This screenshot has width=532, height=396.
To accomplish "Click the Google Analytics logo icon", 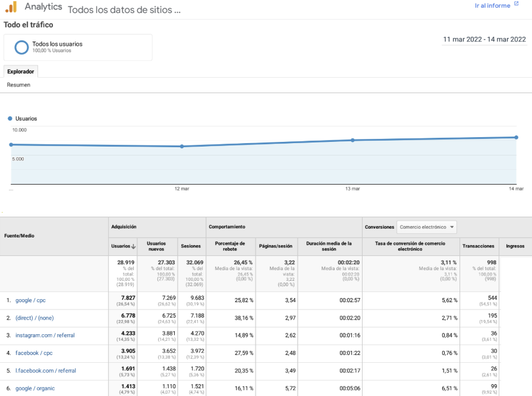I will (x=11, y=7).
